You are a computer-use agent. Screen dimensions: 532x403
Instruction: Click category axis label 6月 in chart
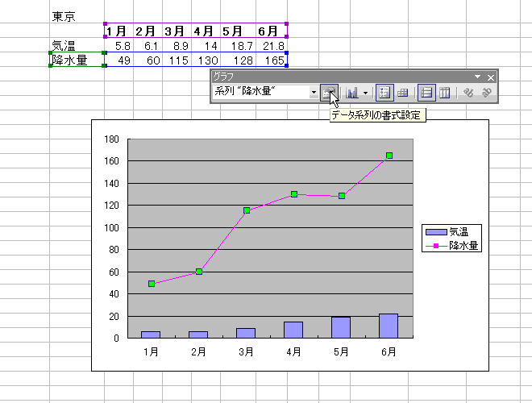pyautogui.click(x=389, y=351)
